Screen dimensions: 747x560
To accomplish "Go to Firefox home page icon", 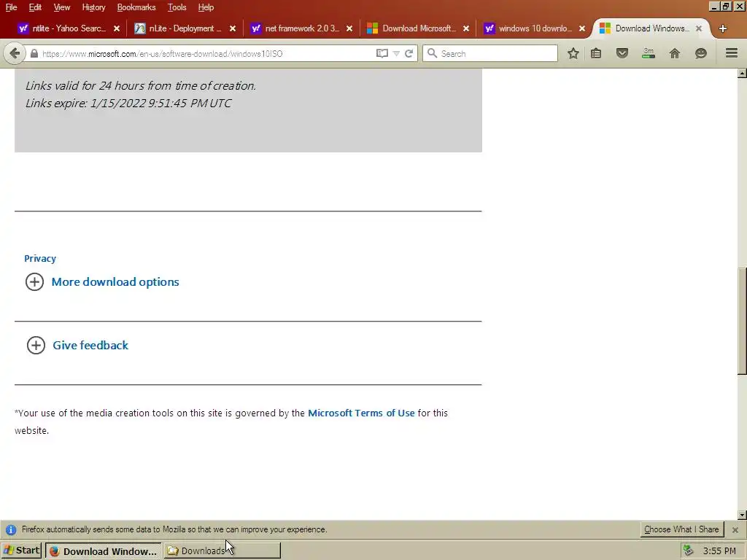I will point(675,53).
